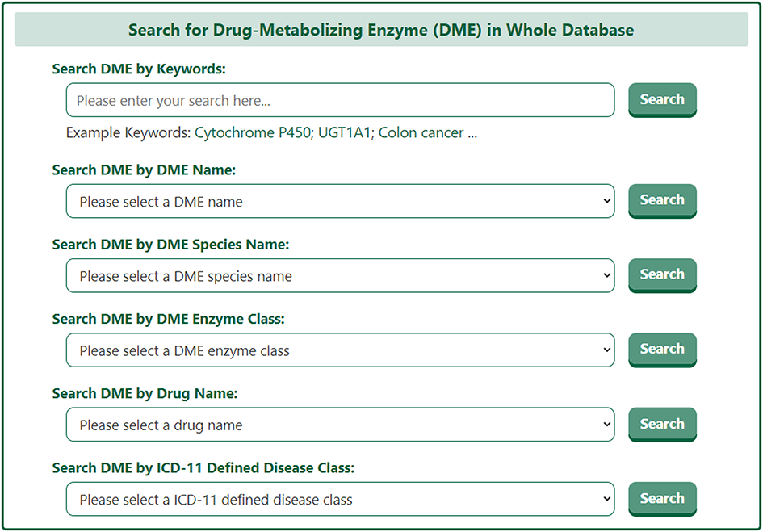
Task: Click Search beside the DME name selector
Action: click(x=662, y=201)
